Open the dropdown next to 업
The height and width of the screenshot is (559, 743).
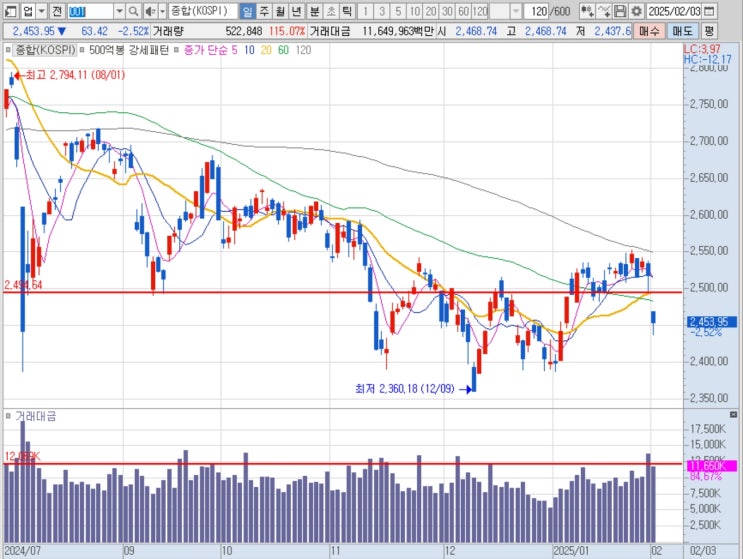pos(41,10)
